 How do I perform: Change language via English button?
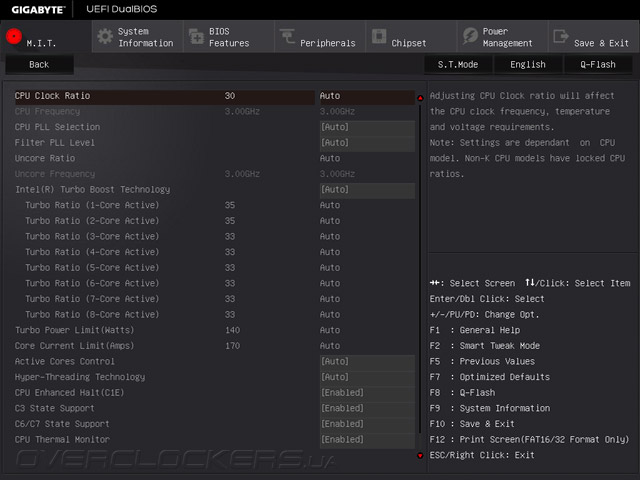528,64
